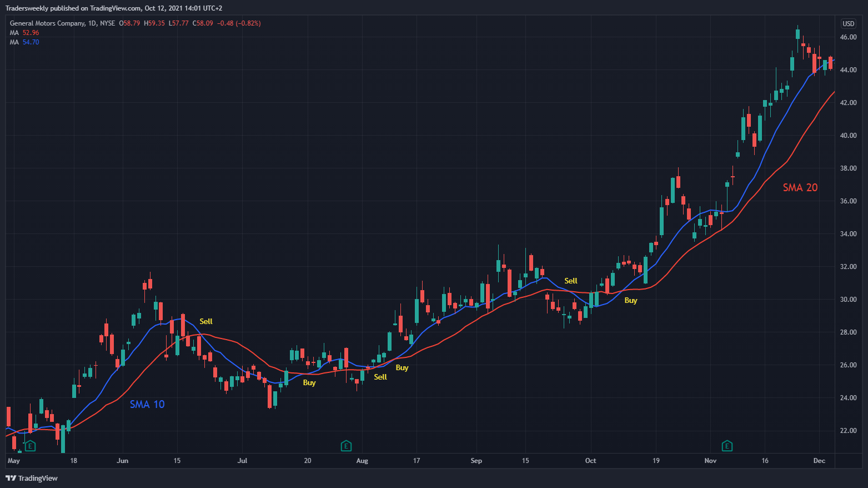Click the 30.00 price axis label
868x488 pixels.
point(848,300)
